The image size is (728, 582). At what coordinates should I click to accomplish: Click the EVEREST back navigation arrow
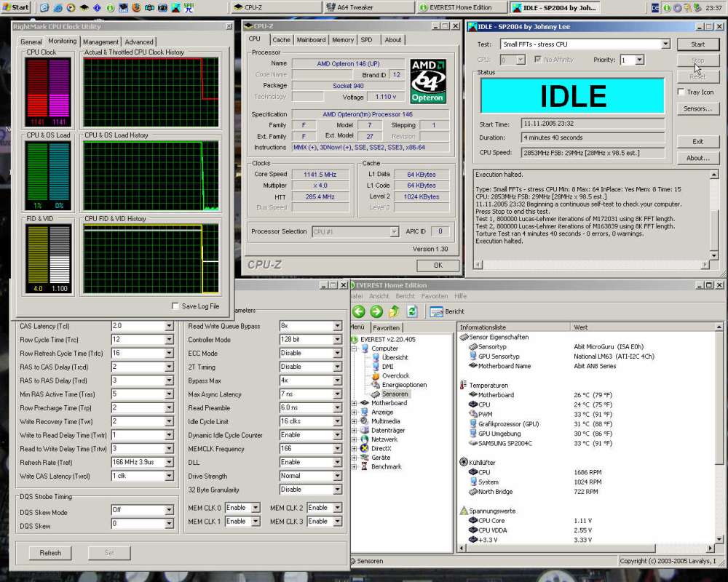[358, 311]
